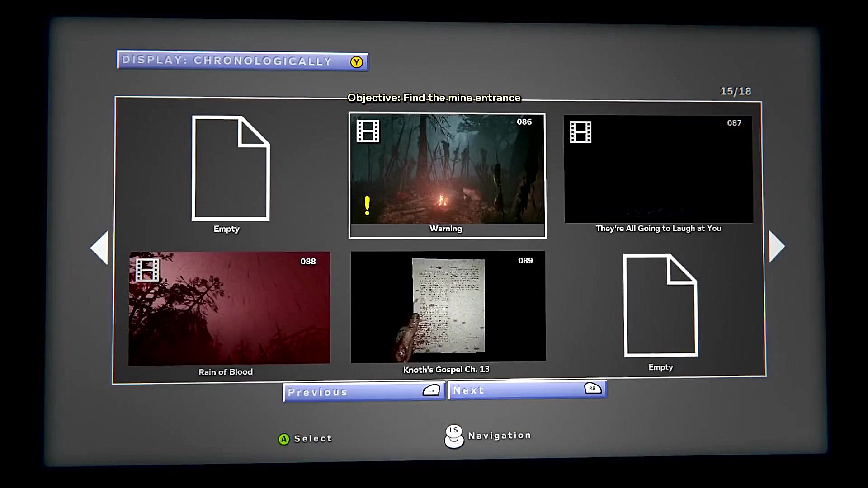
Task: Click the film strip icon on Rain of Blood
Action: pyautogui.click(x=147, y=270)
